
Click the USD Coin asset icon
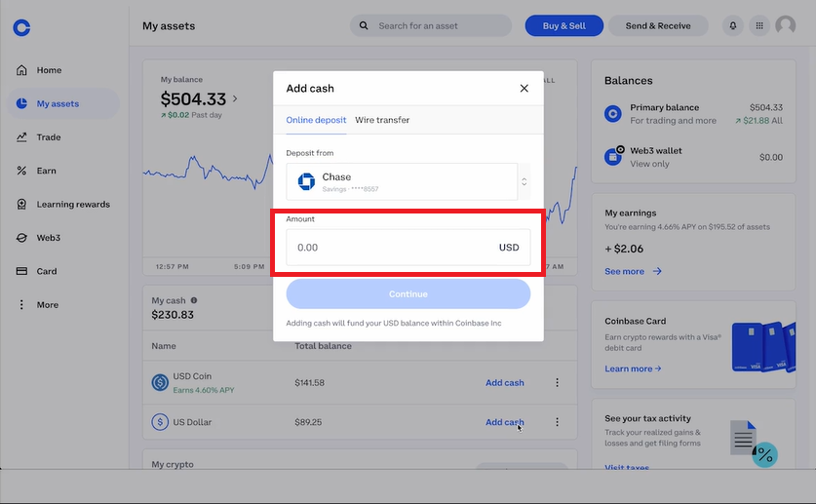pos(160,382)
